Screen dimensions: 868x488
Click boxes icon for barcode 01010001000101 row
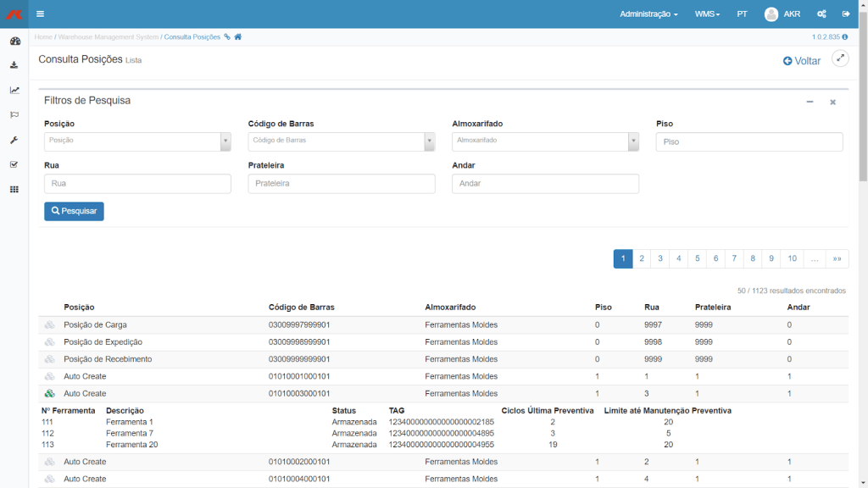[50, 376]
